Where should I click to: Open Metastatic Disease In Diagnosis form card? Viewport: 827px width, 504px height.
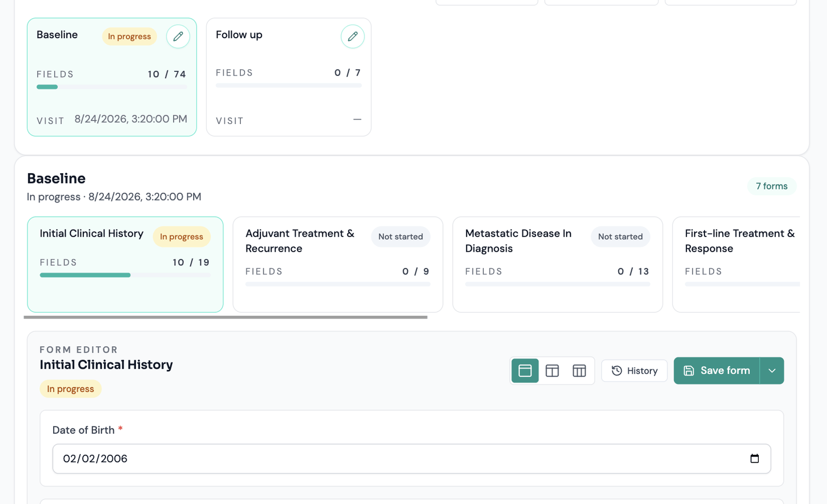tap(557, 264)
